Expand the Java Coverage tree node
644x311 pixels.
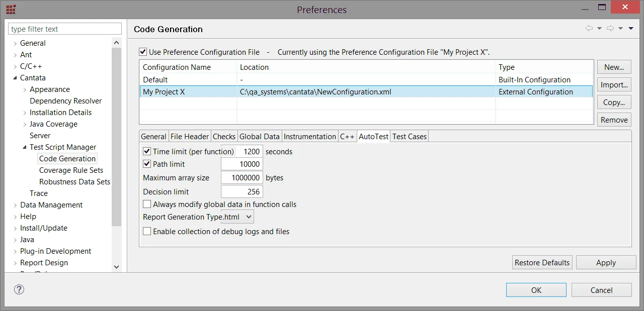[x=25, y=124]
